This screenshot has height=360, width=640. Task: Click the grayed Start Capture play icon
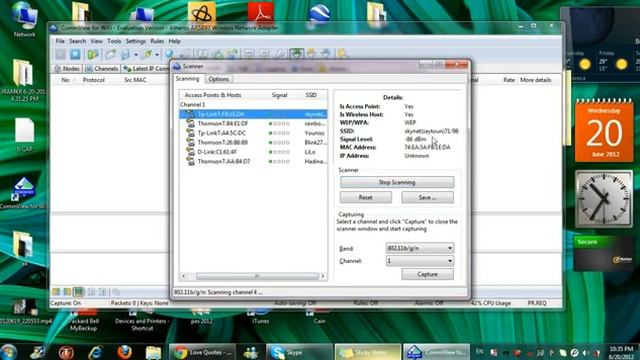pyautogui.click(x=60, y=54)
